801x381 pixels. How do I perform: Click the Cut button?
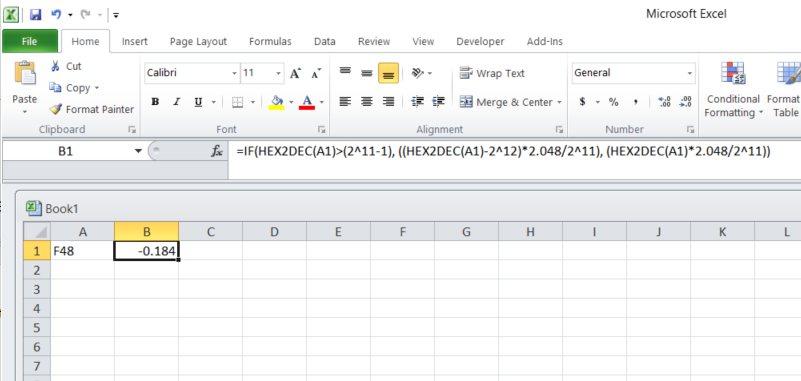tap(66, 66)
